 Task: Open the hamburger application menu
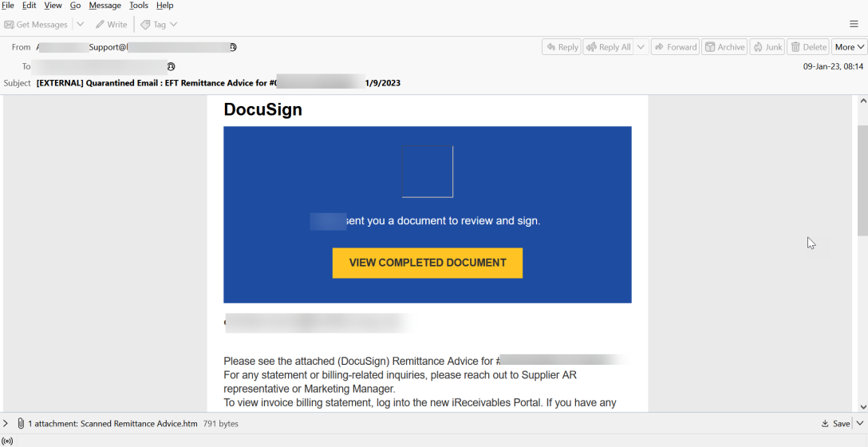click(854, 24)
